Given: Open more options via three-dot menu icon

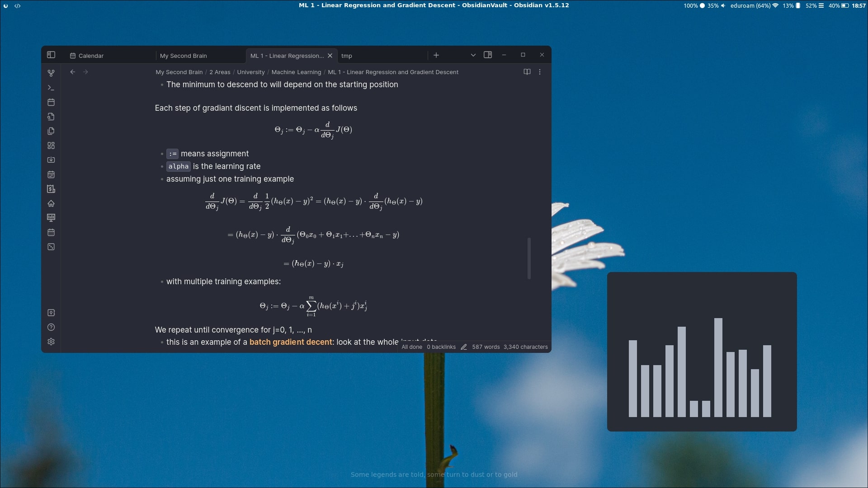Looking at the screenshot, I should pyautogui.click(x=540, y=71).
